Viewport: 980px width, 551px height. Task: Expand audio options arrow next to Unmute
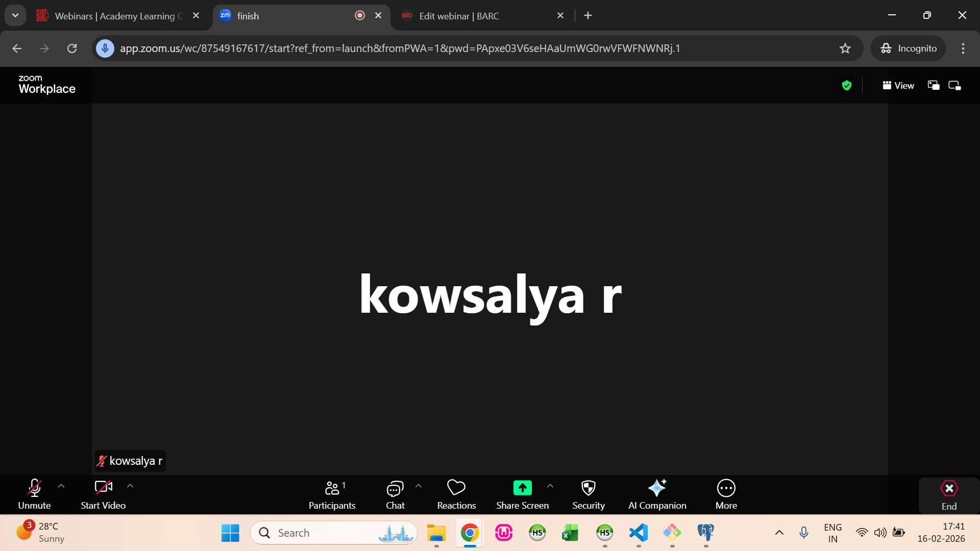click(x=61, y=486)
